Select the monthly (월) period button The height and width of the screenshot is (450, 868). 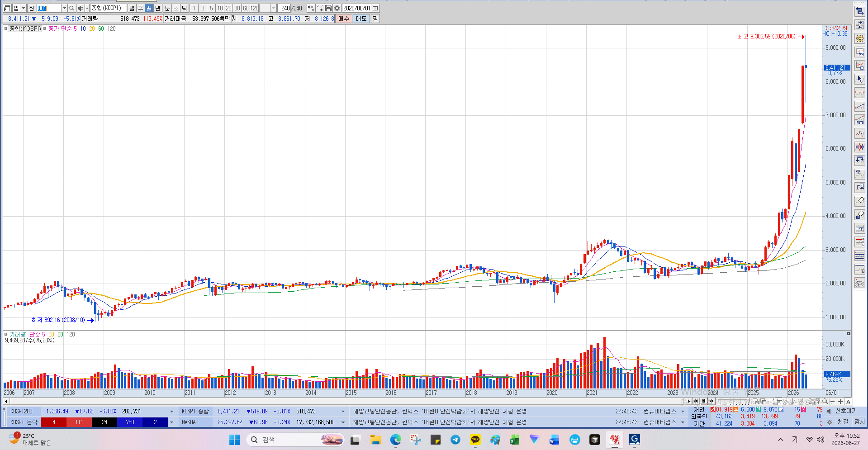click(x=149, y=8)
